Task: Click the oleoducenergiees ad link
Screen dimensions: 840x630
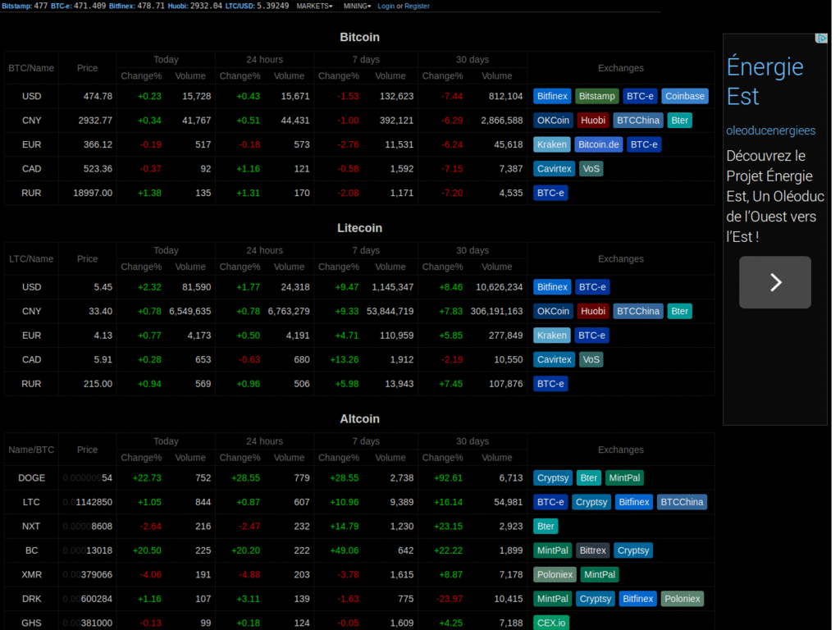Action: pyautogui.click(x=770, y=130)
